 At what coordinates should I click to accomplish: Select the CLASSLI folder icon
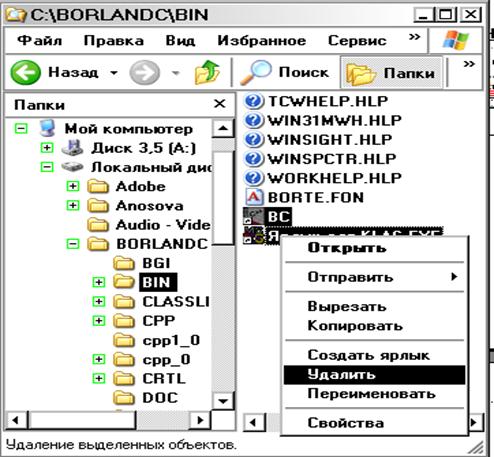[x=124, y=302]
